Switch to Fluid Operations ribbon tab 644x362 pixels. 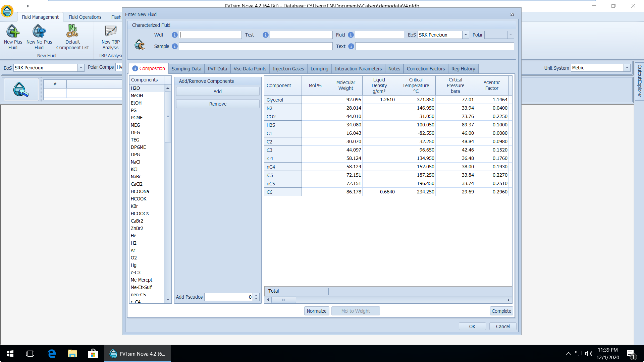[85, 17]
